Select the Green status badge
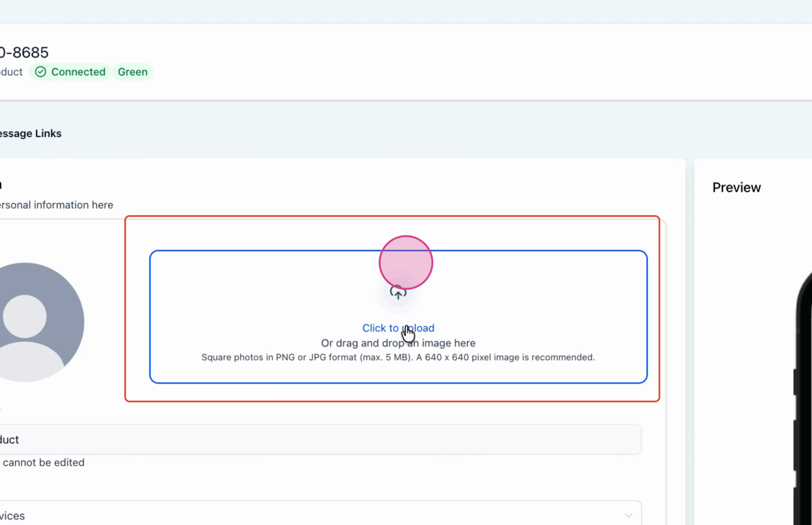 tap(133, 72)
